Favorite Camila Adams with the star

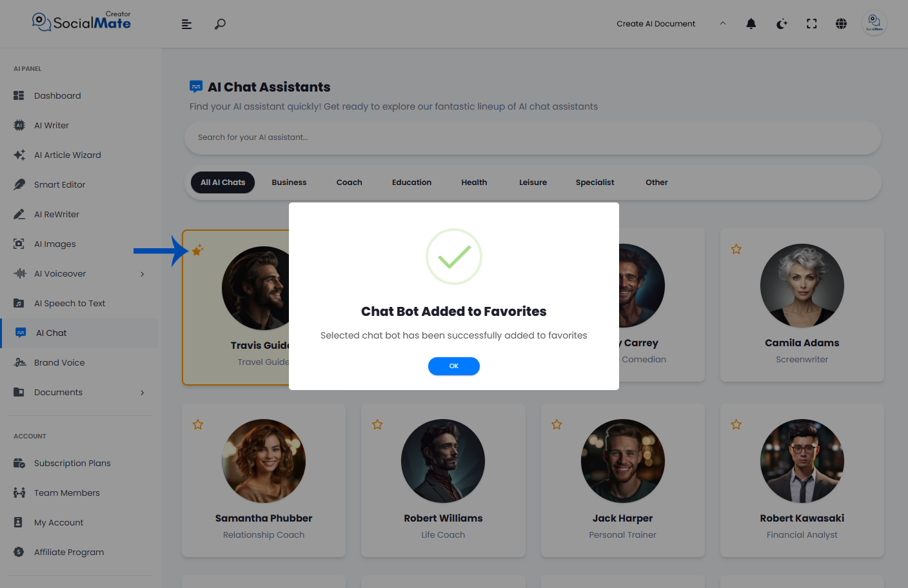(x=736, y=249)
